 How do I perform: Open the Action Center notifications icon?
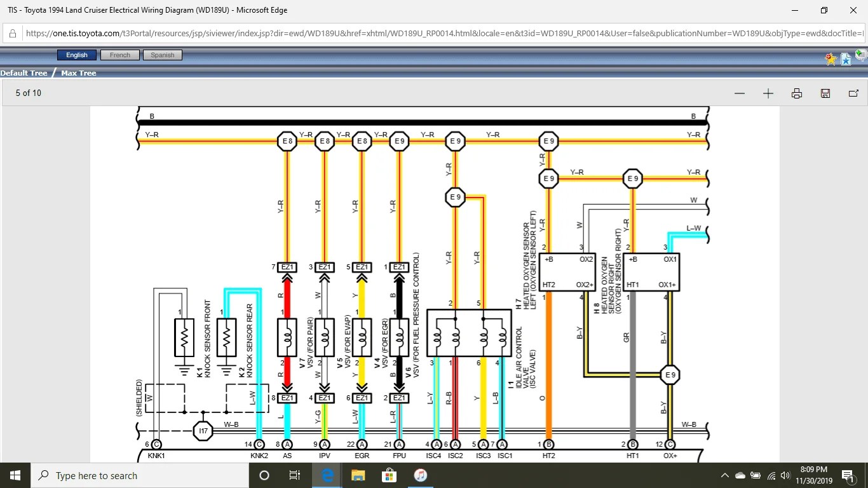[847, 475]
